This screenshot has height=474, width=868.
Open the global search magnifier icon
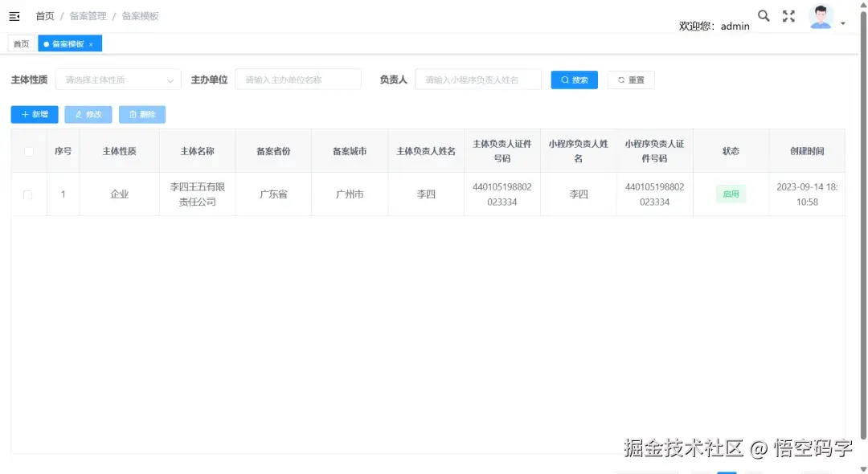763,15
